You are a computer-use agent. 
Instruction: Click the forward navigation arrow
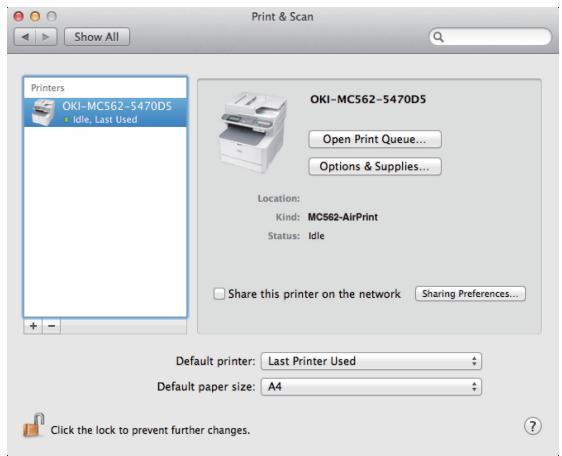(46, 37)
